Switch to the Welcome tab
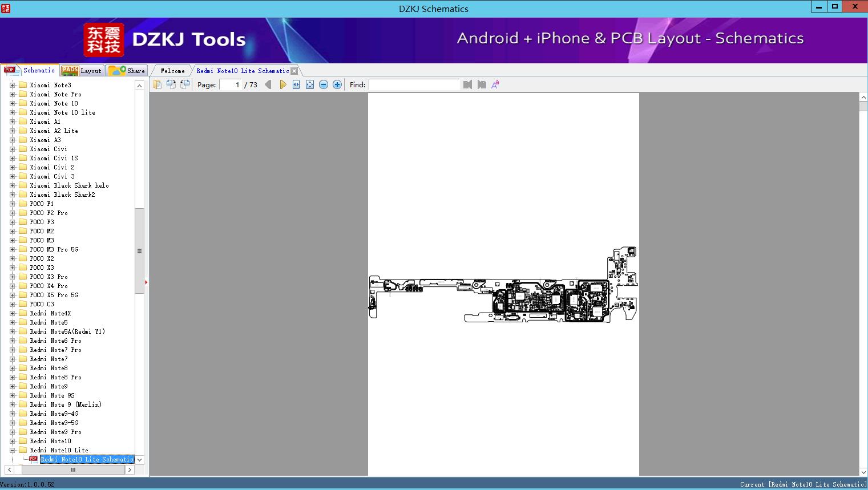868x490 pixels. click(x=172, y=71)
